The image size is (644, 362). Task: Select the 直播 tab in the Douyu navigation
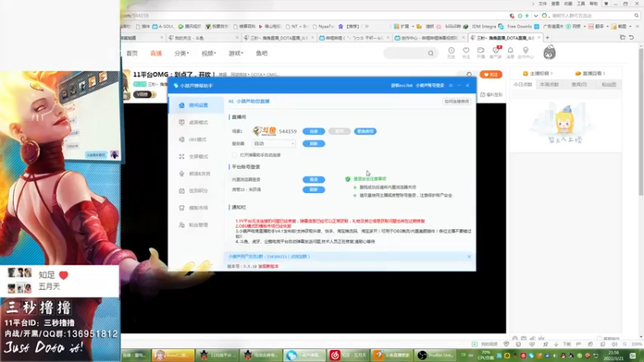coord(156,53)
